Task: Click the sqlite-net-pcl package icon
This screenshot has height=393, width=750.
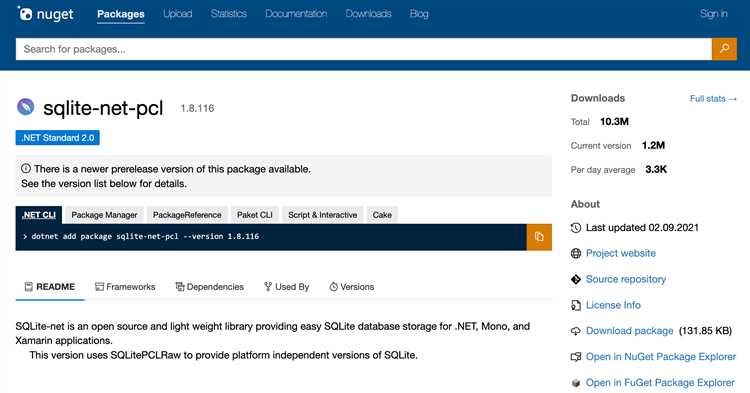Action: coord(26,107)
